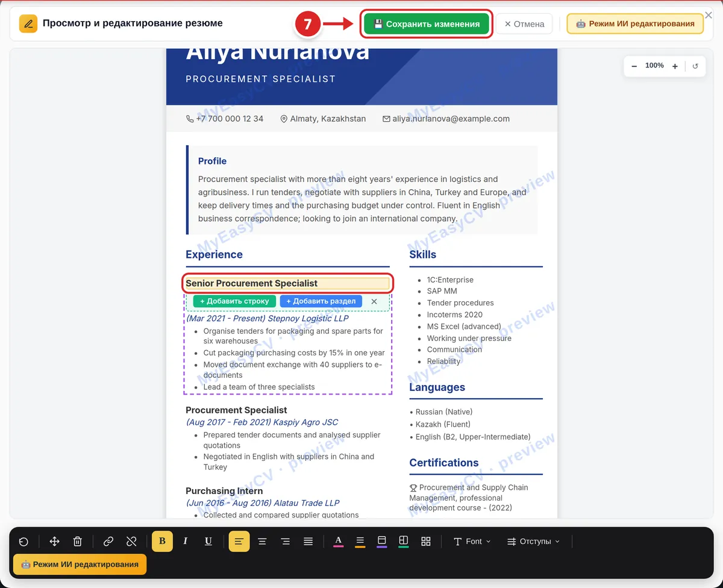Click the insert link icon
The image size is (723, 588).
coord(108,542)
